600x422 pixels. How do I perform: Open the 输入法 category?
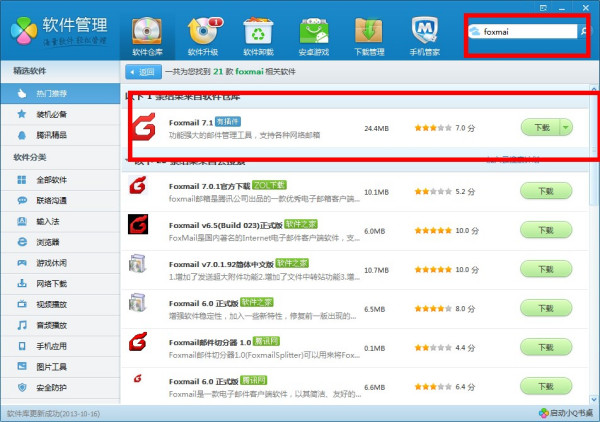click(60, 221)
